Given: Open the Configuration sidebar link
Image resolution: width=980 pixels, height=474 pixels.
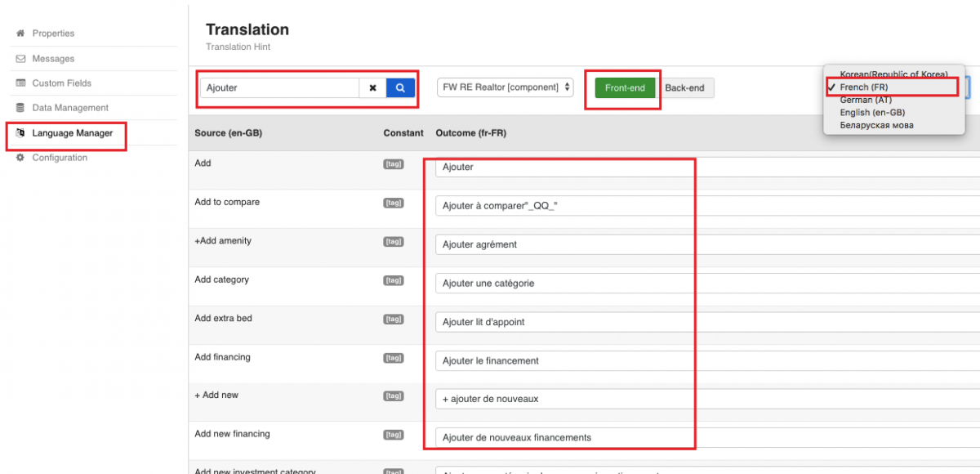Looking at the screenshot, I should [60, 158].
